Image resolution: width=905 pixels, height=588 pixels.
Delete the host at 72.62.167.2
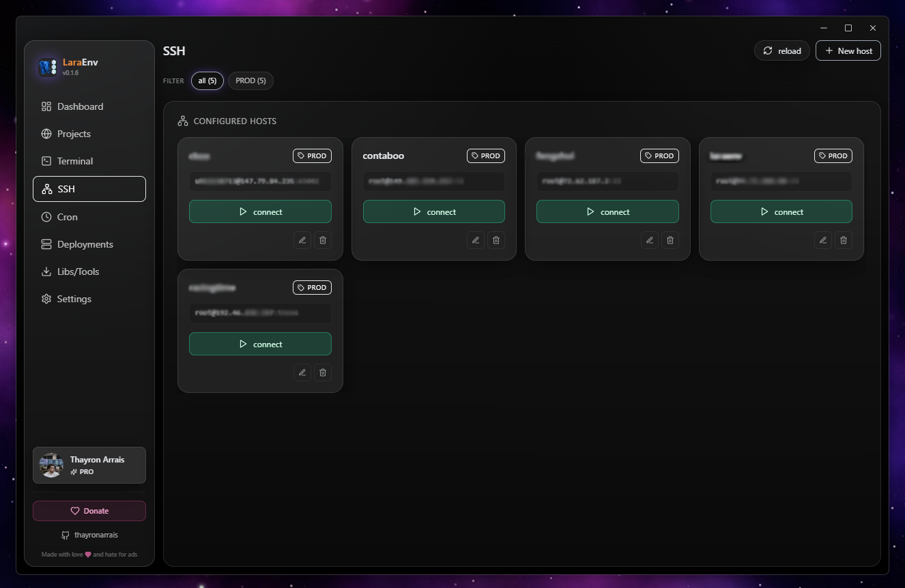click(670, 240)
